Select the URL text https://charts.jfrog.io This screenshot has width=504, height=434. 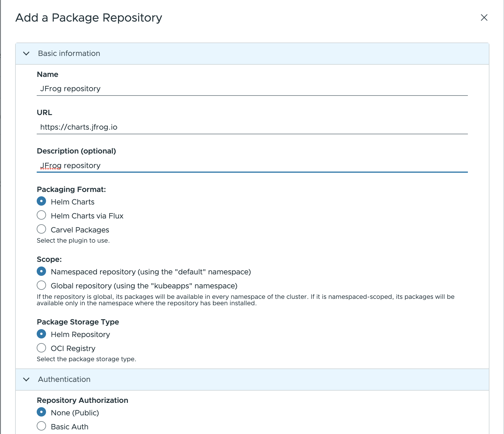[79, 127]
